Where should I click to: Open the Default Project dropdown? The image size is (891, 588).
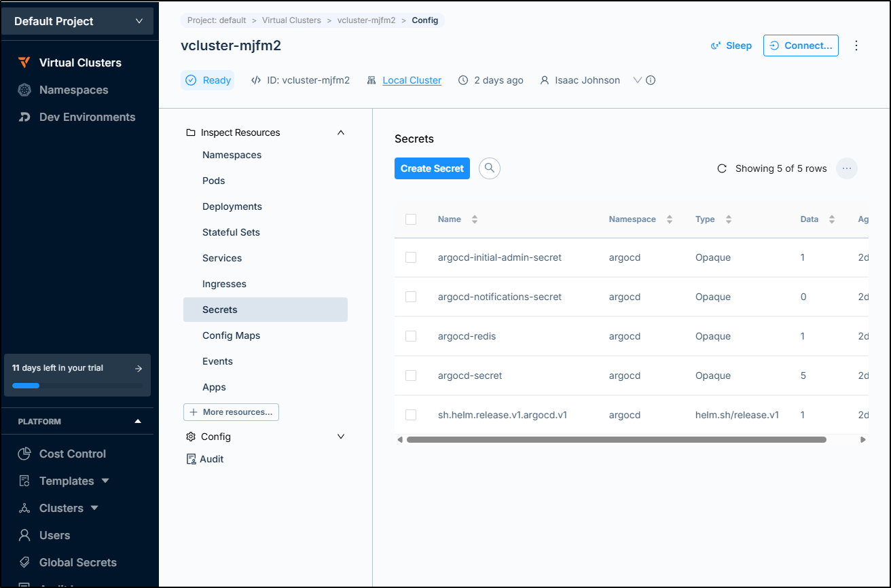[x=78, y=21]
